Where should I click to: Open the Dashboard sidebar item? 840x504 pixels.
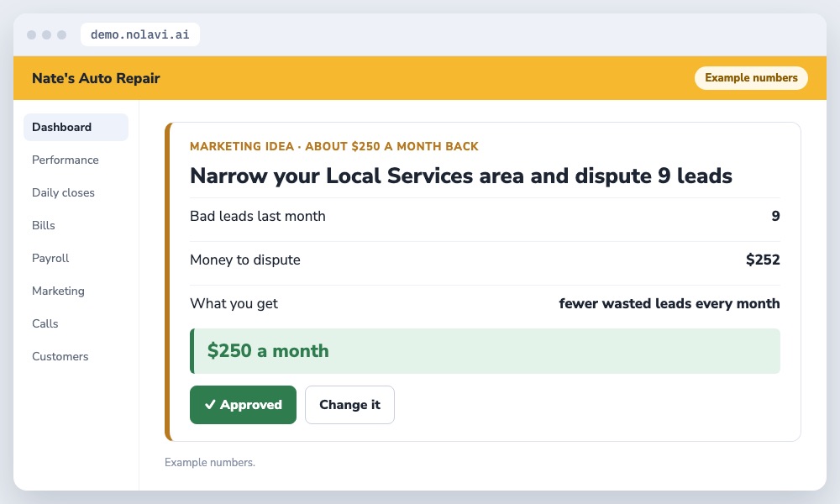tap(76, 127)
